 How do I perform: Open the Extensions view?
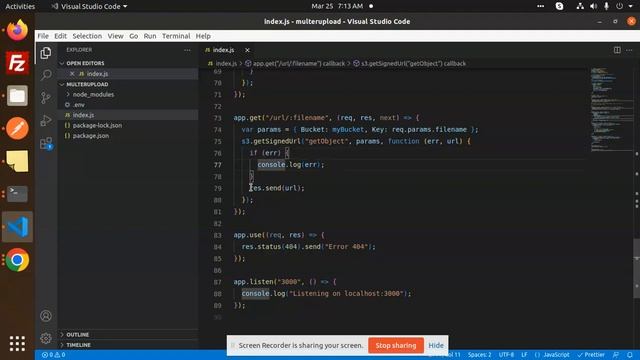(x=46, y=143)
